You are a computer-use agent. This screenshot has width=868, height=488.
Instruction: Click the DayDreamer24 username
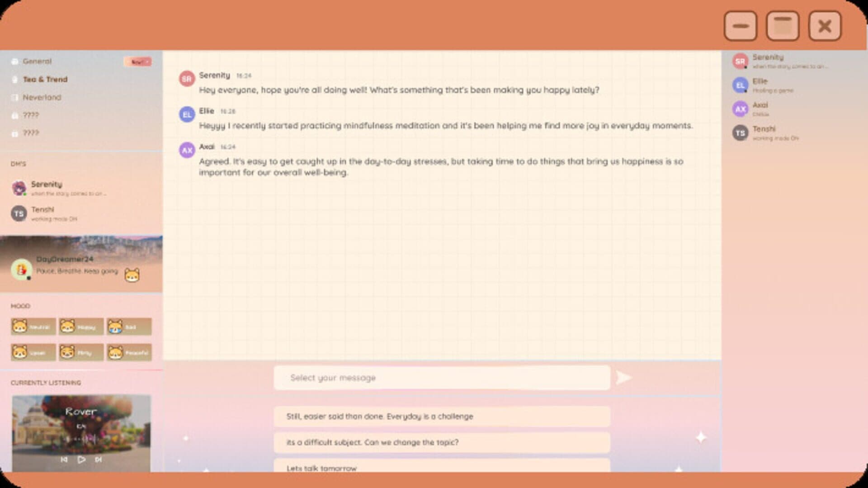point(65,259)
